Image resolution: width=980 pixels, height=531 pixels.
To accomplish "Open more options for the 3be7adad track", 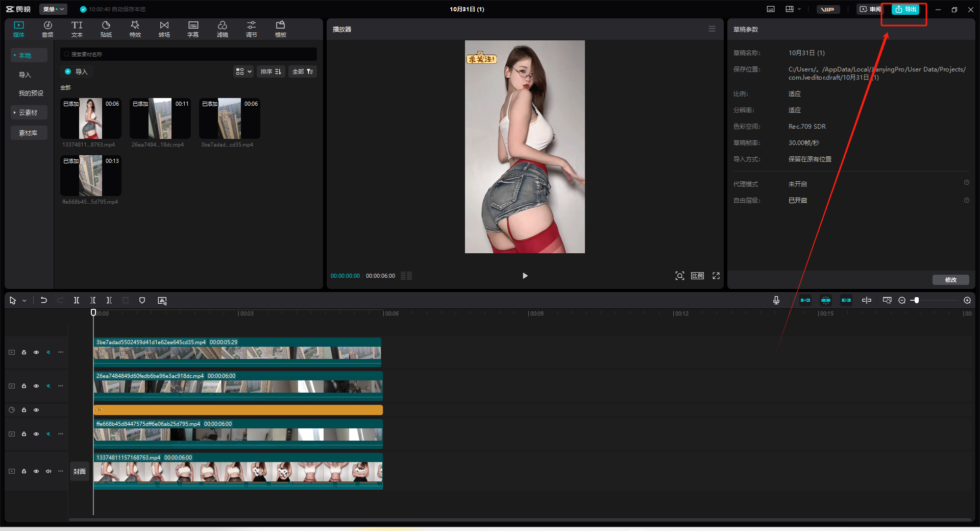I will pos(61,352).
